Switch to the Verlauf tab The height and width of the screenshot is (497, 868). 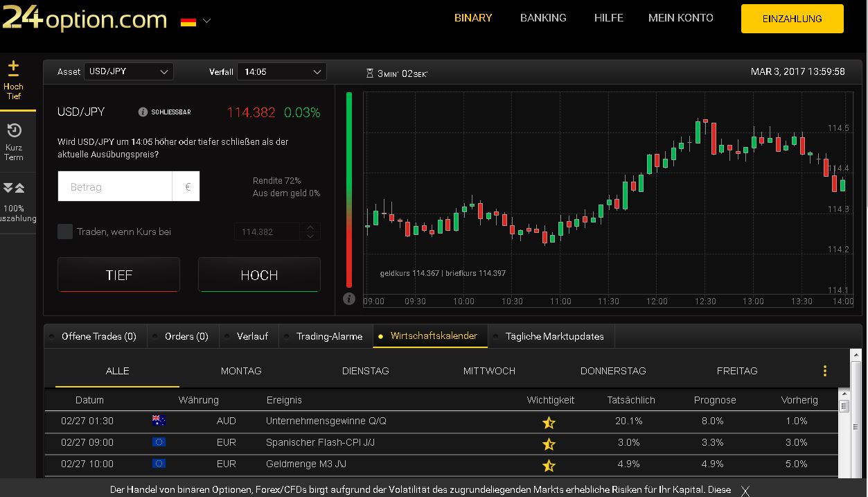tap(248, 336)
